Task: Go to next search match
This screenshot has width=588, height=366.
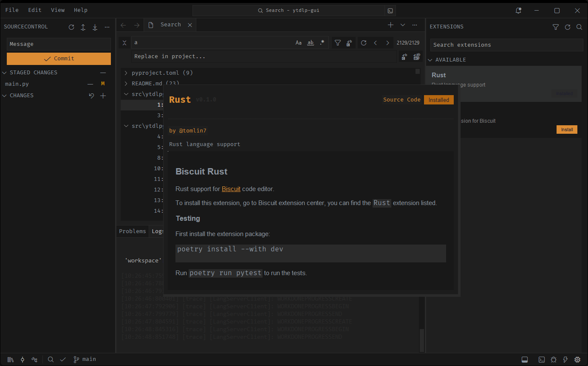Action: point(387,42)
